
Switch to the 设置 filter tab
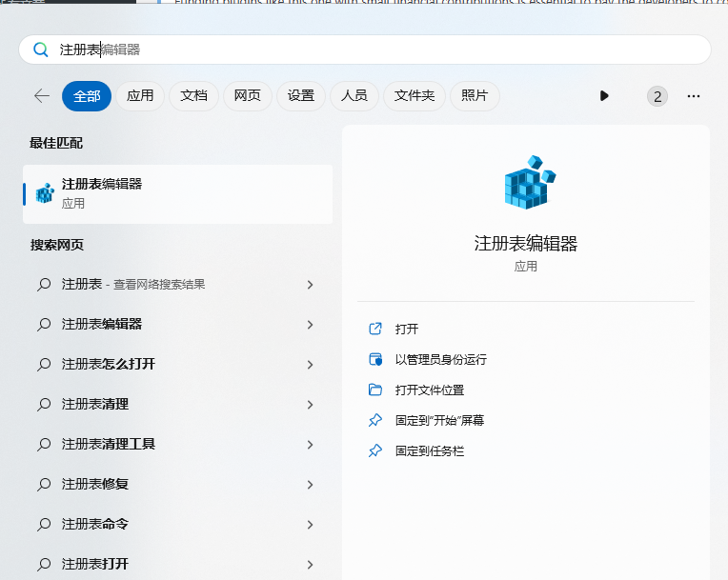click(x=301, y=96)
